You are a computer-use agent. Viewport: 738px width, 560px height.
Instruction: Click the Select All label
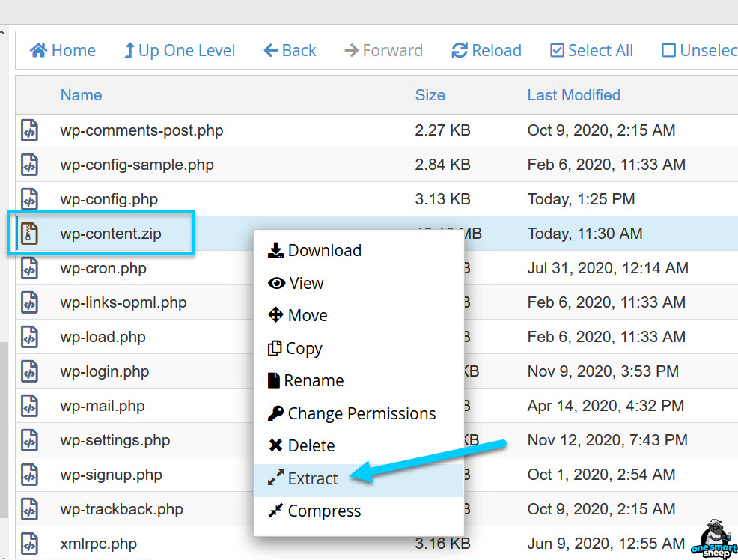point(600,50)
